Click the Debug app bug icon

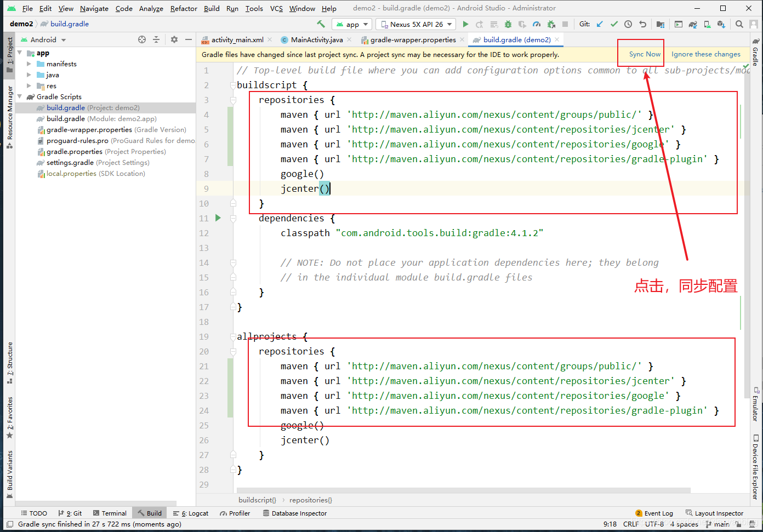pyautogui.click(x=508, y=24)
